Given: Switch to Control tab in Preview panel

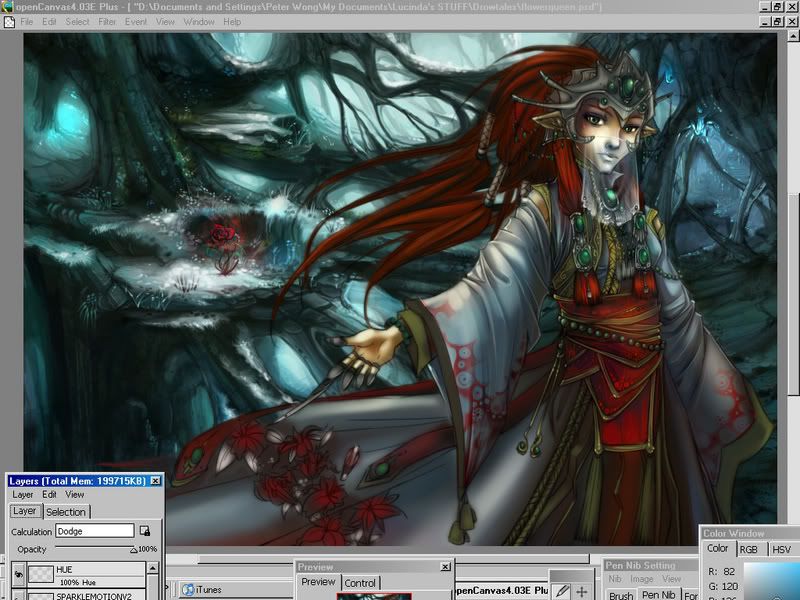Looking at the screenshot, I should coord(360,583).
